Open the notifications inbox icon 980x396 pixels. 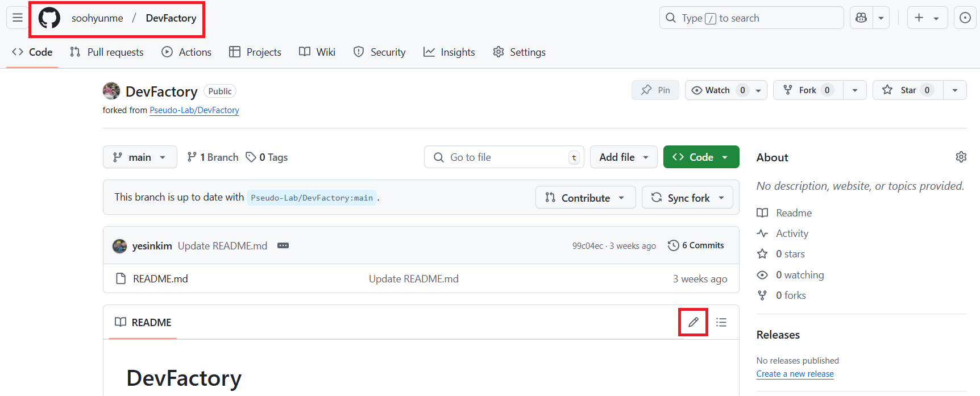coord(965,18)
